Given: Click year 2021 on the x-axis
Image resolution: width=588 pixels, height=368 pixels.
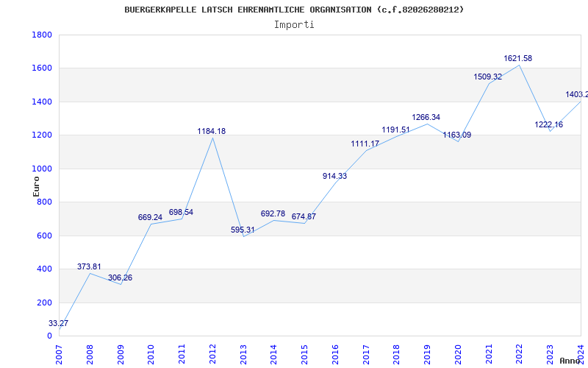Looking at the screenshot, I should [x=489, y=354].
